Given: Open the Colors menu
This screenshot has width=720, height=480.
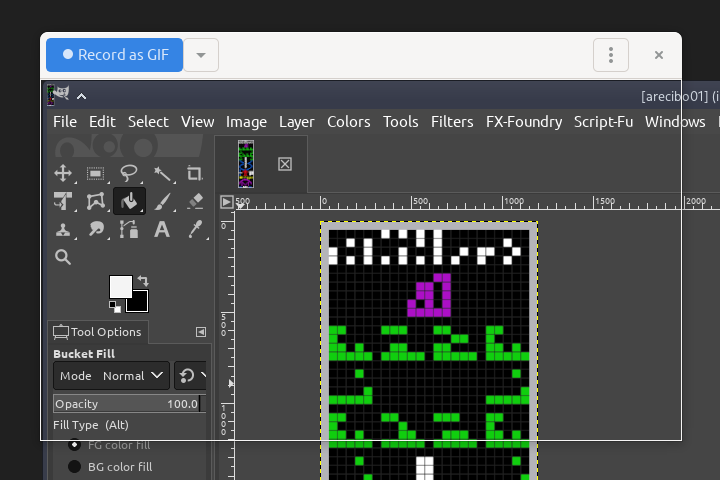Looking at the screenshot, I should (349, 122).
